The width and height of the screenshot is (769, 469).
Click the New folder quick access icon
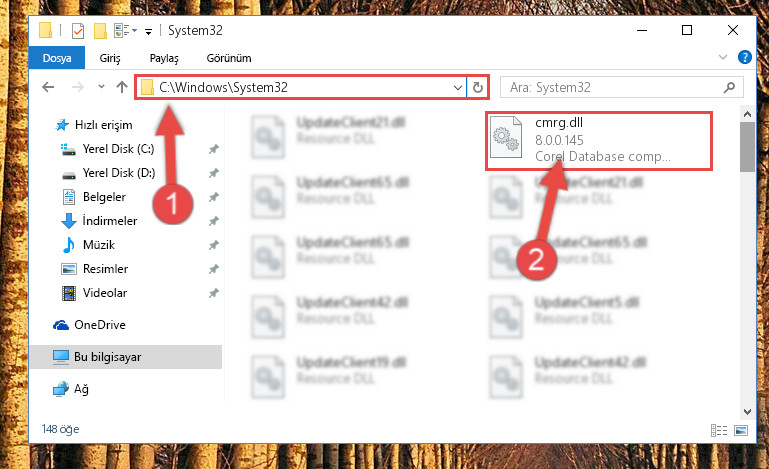100,31
